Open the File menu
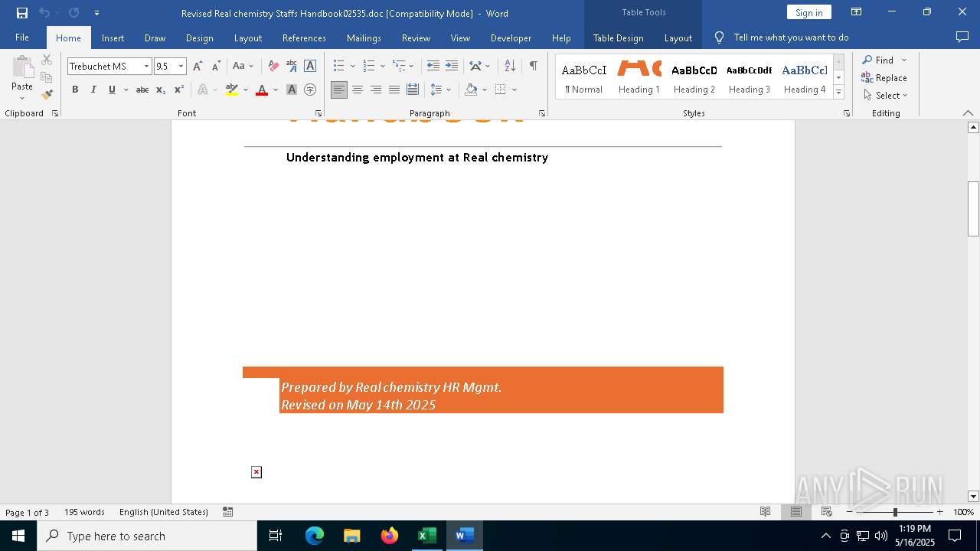This screenshot has width=980, height=551. click(x=22, y=37)
